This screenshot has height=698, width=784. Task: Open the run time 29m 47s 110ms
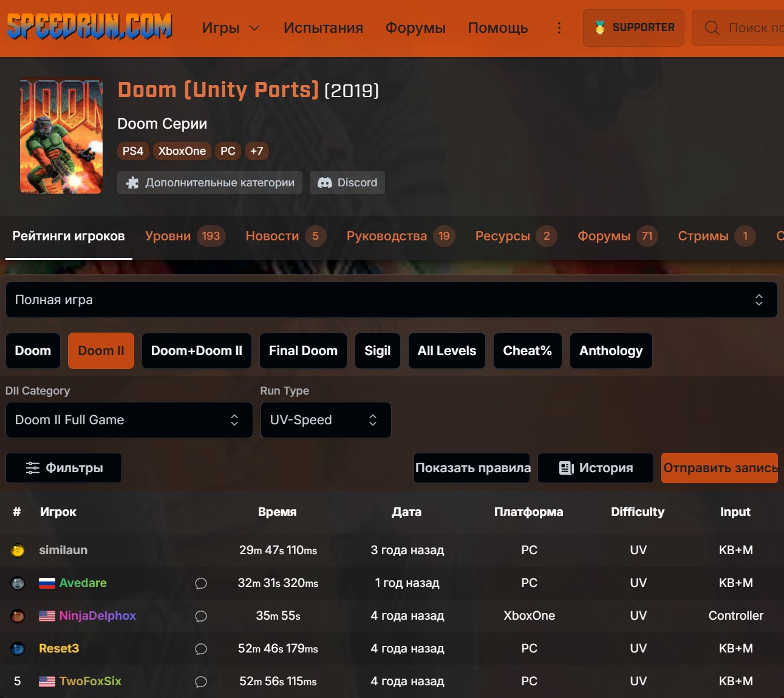[x=278, y=551]
